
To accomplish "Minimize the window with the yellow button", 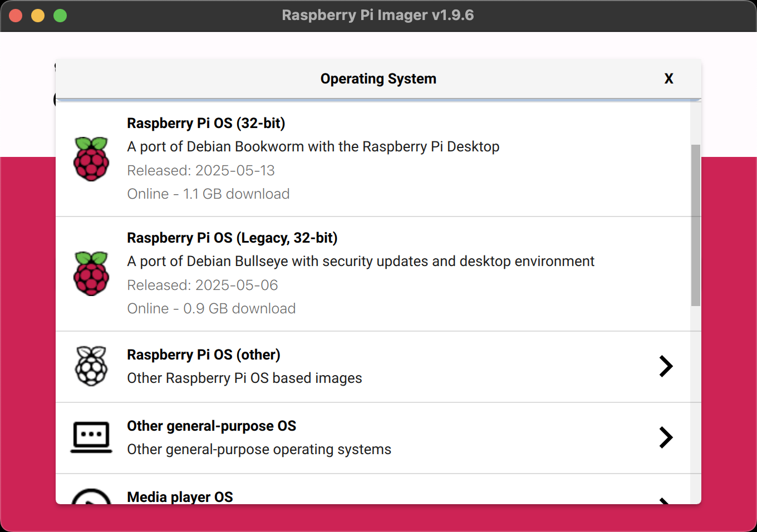I will tap(38, 16).
